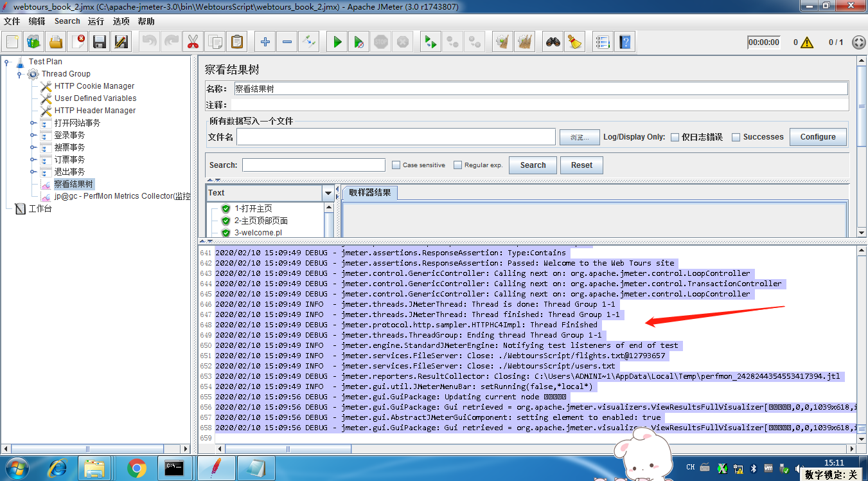Viewport: 868px width, 481px height.
Task: Open the Search menu
Action: pyautogui.click(x=67, y=21)
